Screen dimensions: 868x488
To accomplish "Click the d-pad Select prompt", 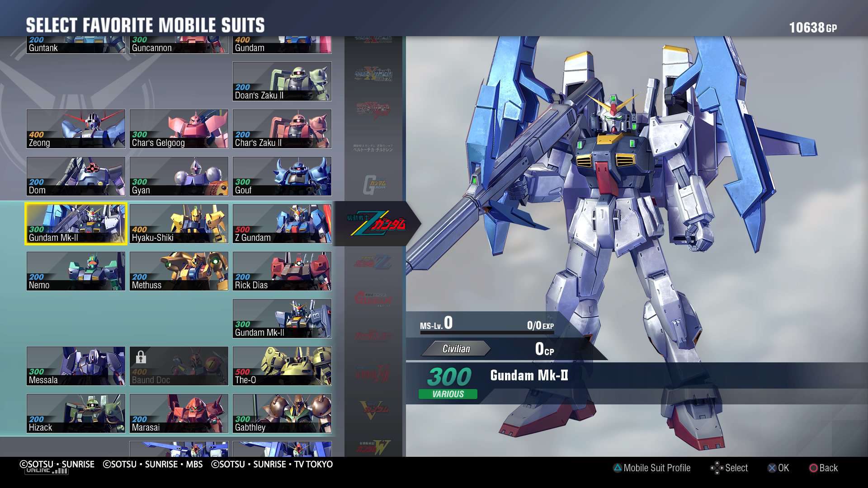I will coord(729,468).
